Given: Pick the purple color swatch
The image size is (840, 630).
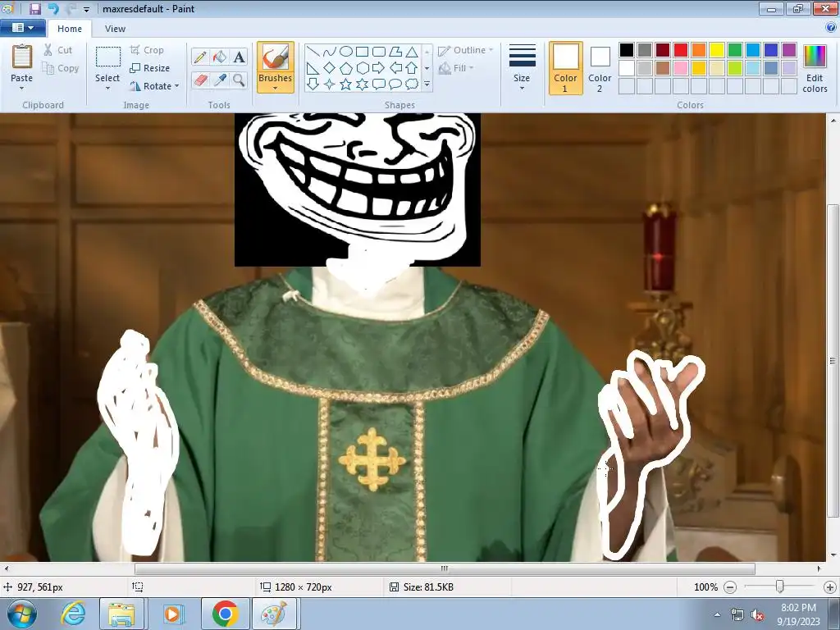Looking at the screenshot, I should point(789,50).
